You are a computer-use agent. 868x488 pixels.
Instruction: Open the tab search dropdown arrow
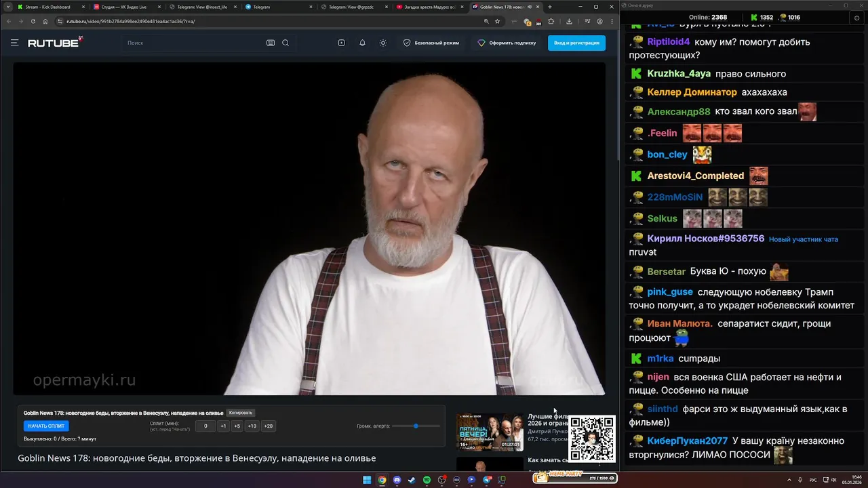coord(7,7)
